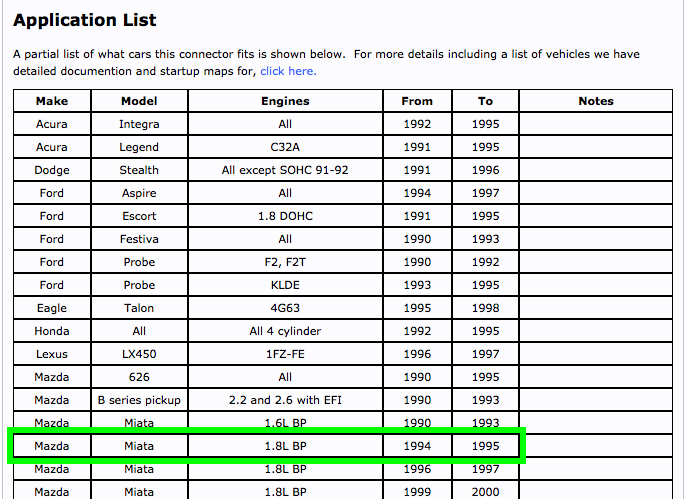Select the Dodge 'Stealth' model cell

[x=139, y=170]
